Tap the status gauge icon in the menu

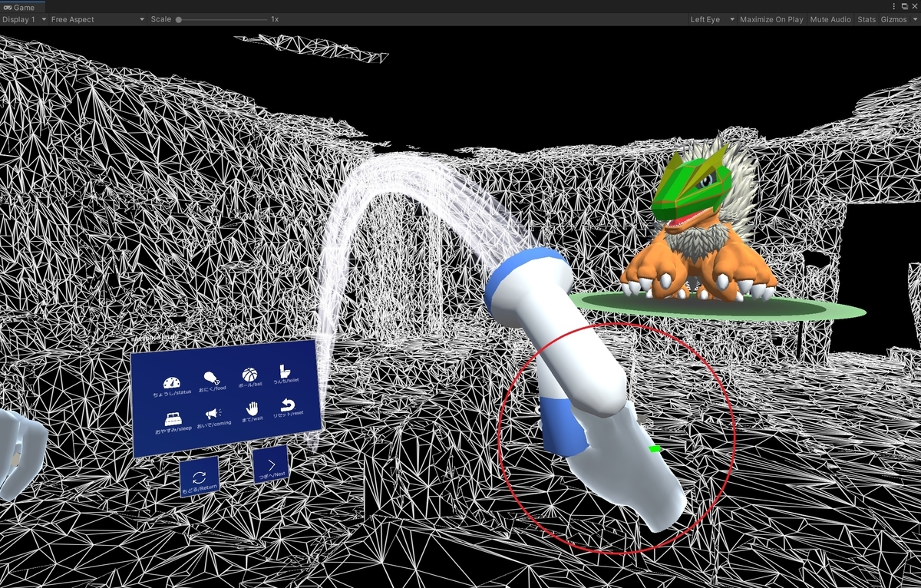point(171,383)
